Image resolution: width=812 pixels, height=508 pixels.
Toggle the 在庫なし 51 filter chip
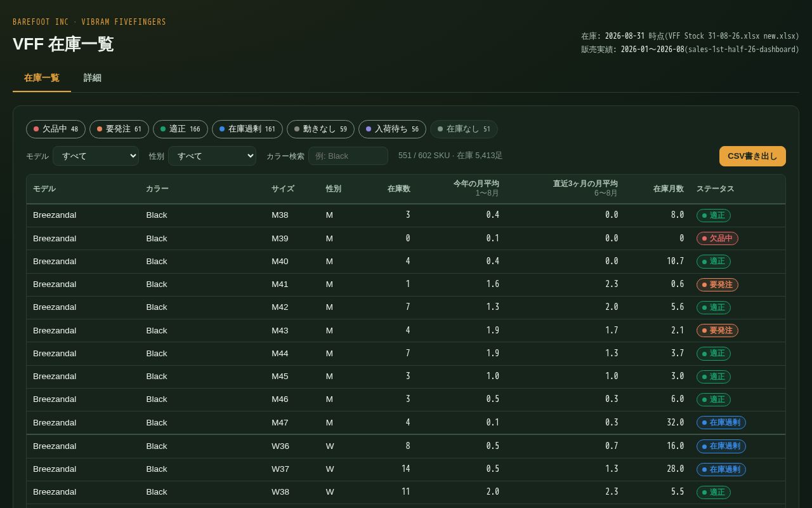coord(464,129)
